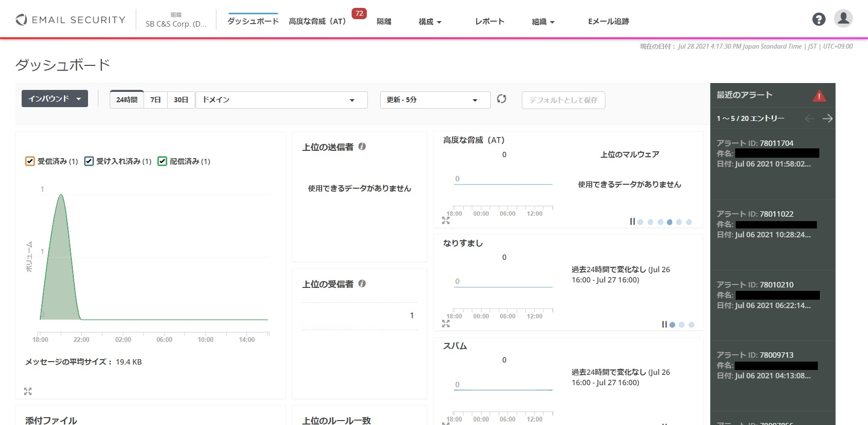Open alert ID 78011704
The image size is (868, 425).
pyautogui.click(x=777, y=143)
